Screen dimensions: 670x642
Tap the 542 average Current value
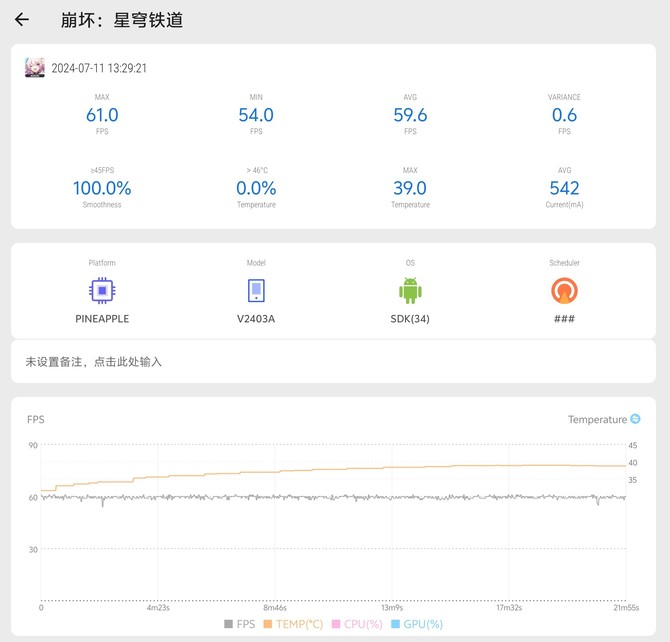pyautogui.click(x=564, y=188)
